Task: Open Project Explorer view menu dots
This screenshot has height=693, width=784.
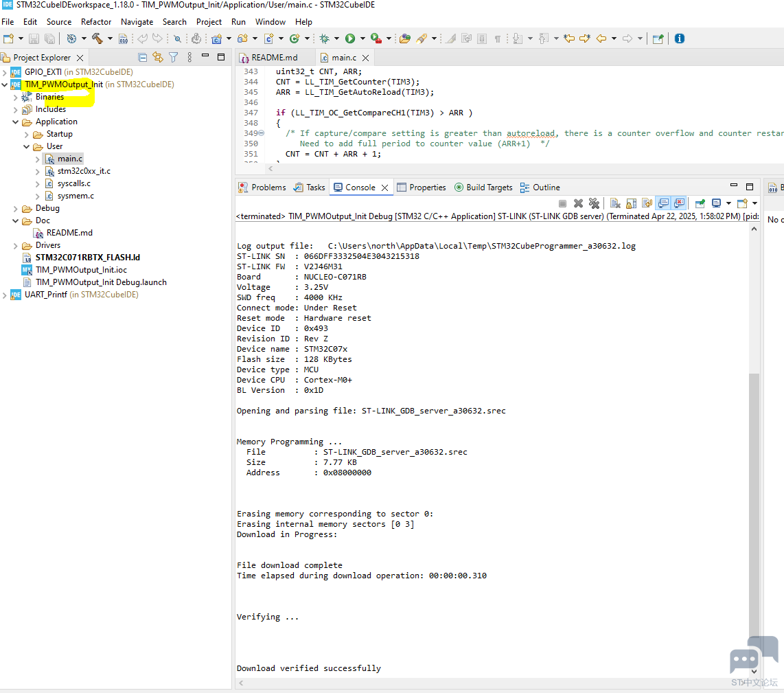Action: pyautogui.click(x=189, y=58)
